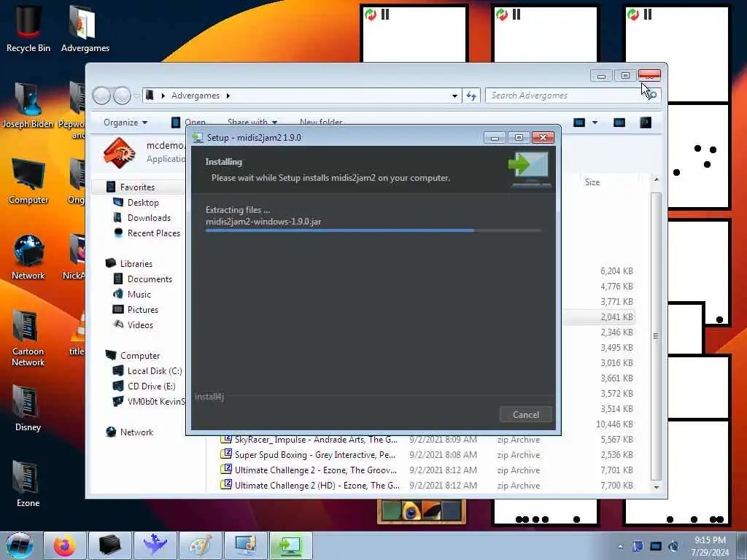Open the Recycle Bin desktop icon
This screenshot has width=747, height=560.
(28, 28)
